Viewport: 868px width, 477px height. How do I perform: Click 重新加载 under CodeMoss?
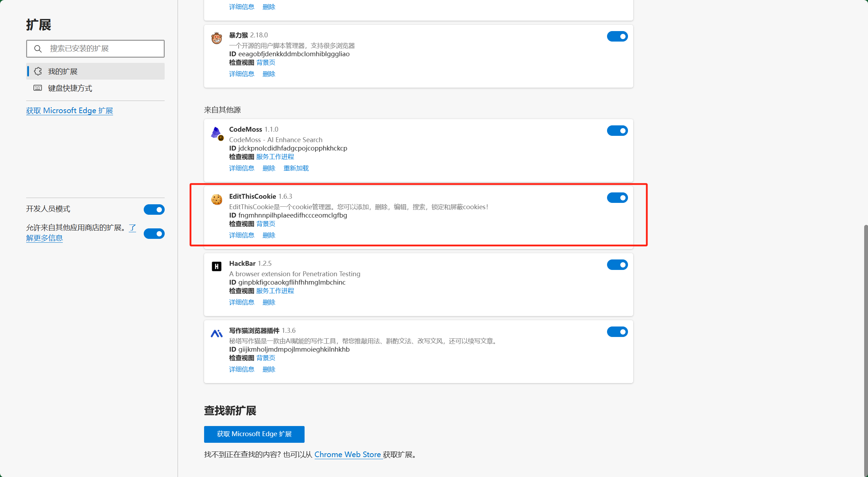tap(296, 168)
